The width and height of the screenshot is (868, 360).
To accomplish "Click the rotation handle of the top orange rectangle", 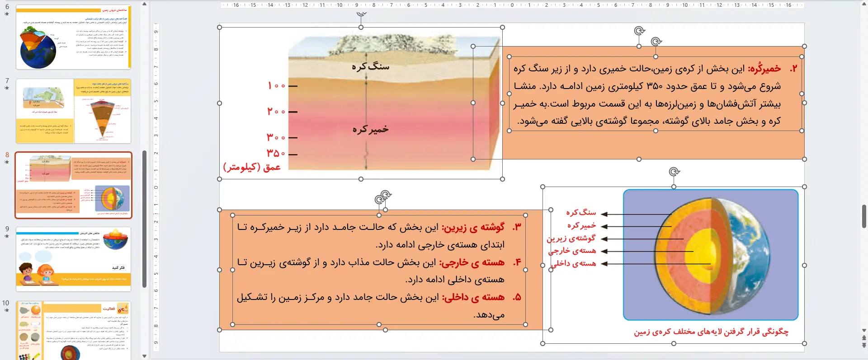I will (639, 31).
